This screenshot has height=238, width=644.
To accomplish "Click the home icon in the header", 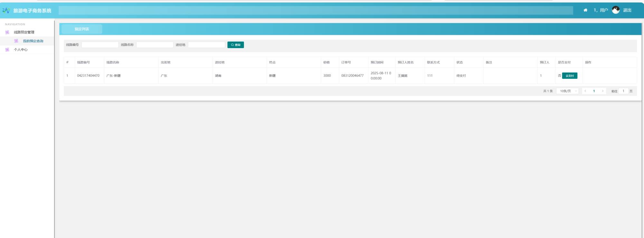I will [585, 10].
